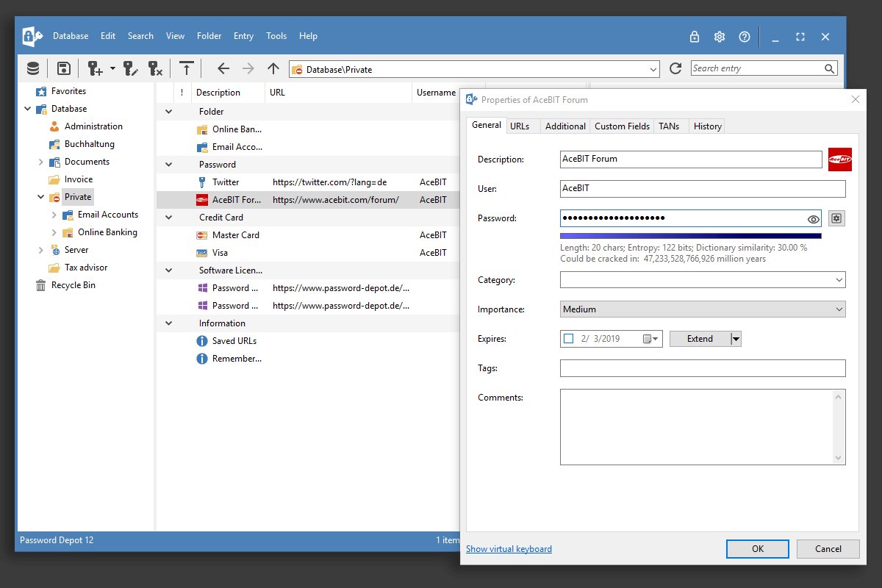
Task: Collapse the Software Licen... group
Action: (x=168, y=270)
